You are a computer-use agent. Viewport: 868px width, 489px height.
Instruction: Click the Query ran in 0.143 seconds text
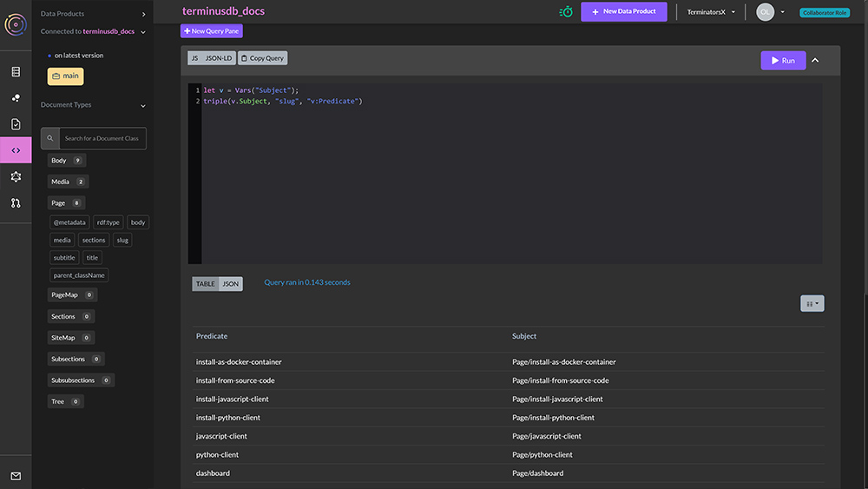tap(306, 282)
